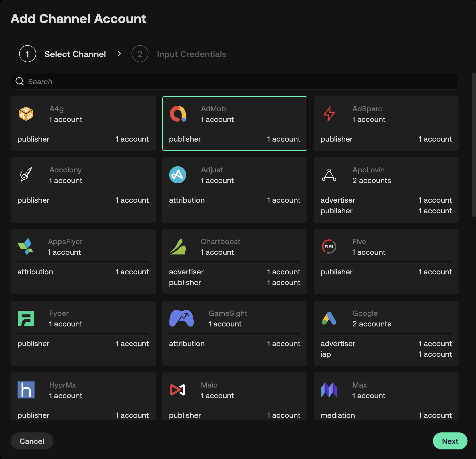Click step 1 circle indicator
Viewport: 476px width, 459px height.
click(x=28, y=54)
